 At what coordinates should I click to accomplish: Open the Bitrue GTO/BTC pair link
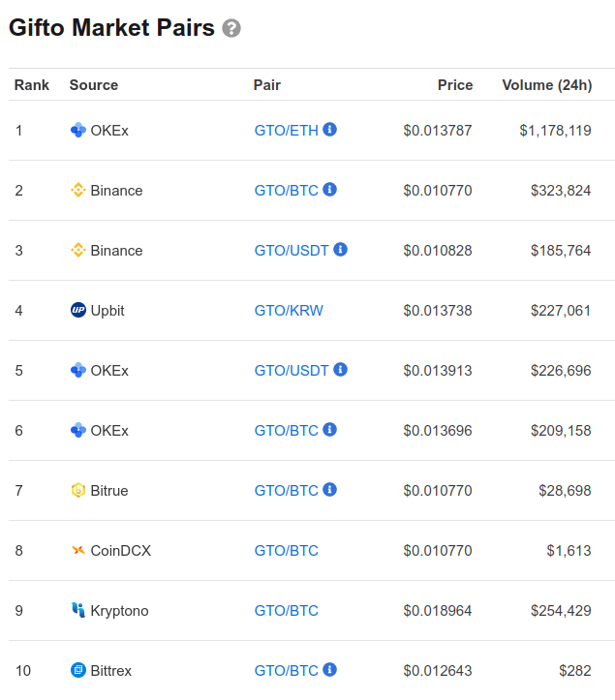pyautogui.click(x=287, y=491)
